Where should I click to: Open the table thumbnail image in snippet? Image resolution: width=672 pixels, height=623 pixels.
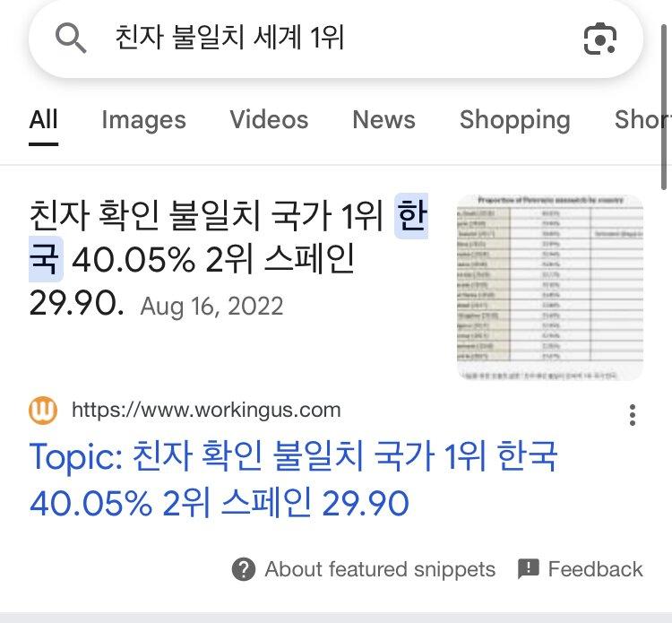click(x=550, y=287)
